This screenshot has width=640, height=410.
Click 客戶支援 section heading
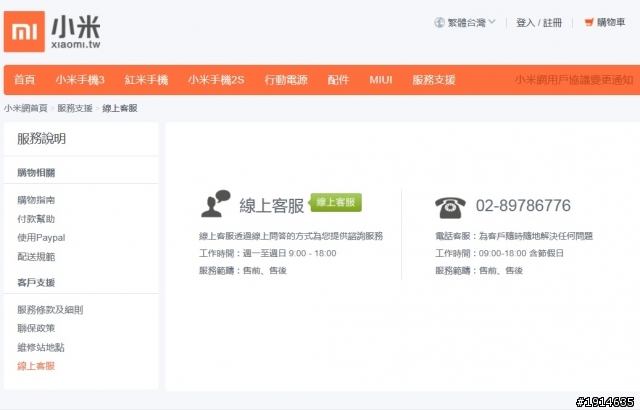coord(36,282)
